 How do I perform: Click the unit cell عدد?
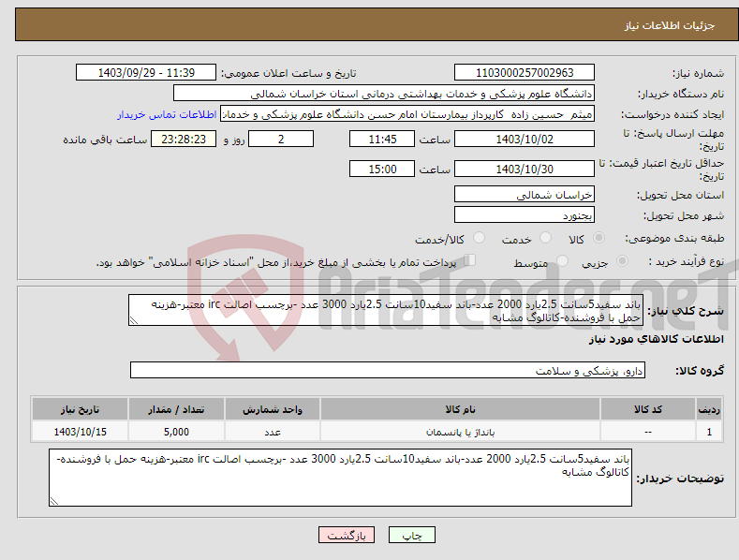(x=273, y=432)
